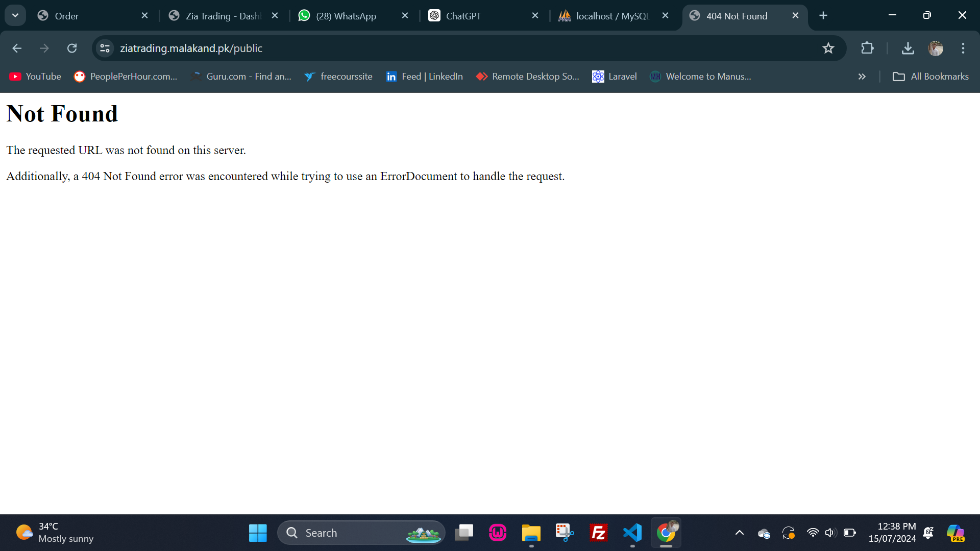Image resolution: width=980 pixels, height=551 pixels.
Task: Open the Laravel bookmark
Action: pyautogui.click(x=615, y=77)
